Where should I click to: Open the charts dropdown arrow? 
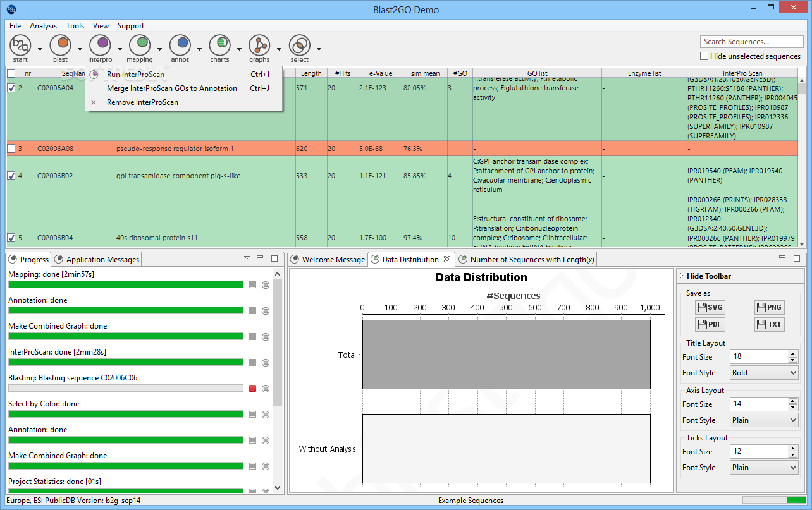click(239, 49)
